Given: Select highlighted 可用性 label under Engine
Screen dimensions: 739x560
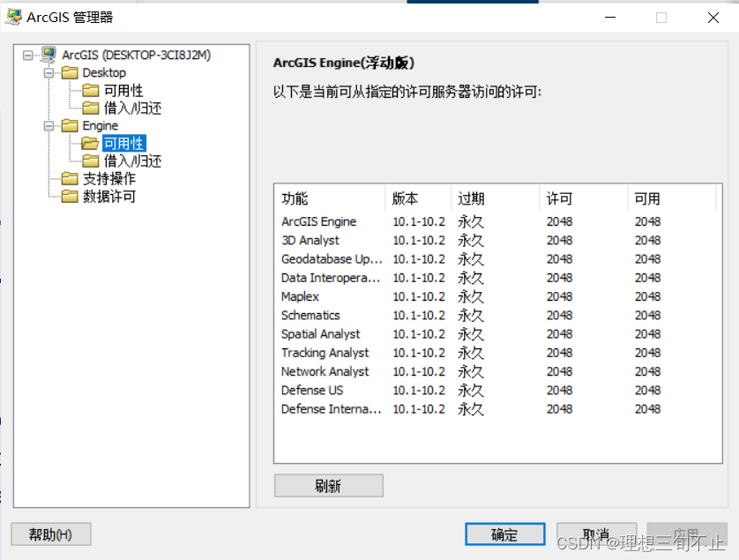Looking at the screenshot, I should [x=124, y=143].
